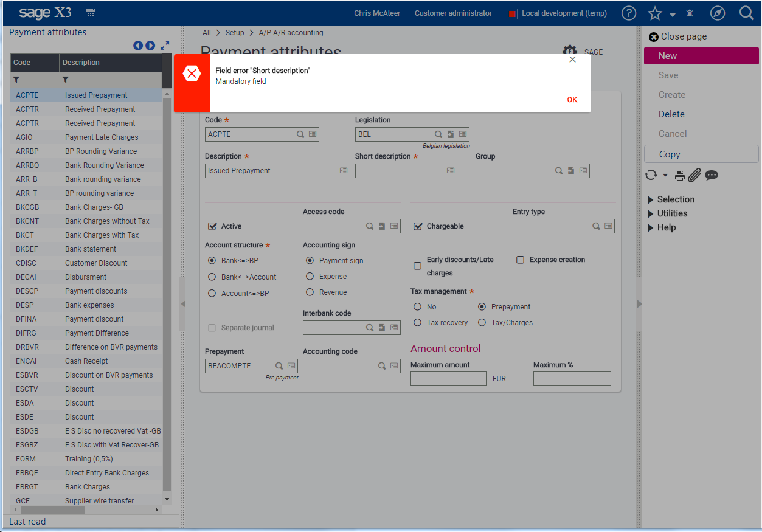Expand the left list with the diagonal arrows icon
Viewport: 762px width, 532px height.
165,46
